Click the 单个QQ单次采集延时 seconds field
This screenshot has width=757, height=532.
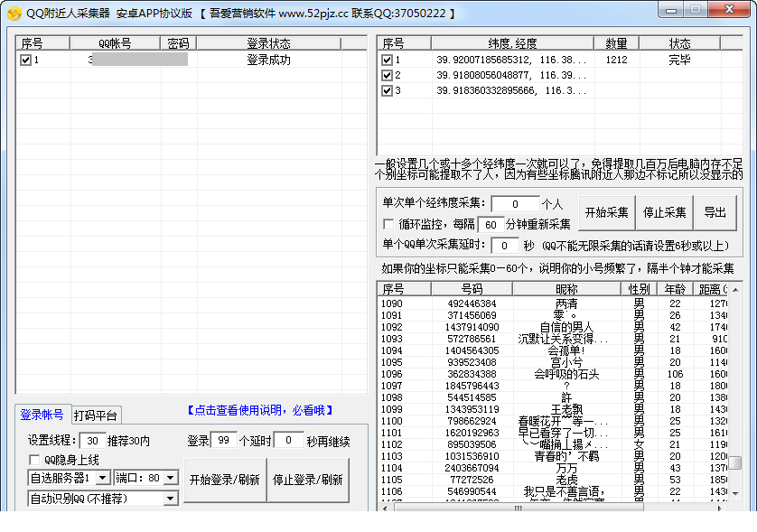(x=504, y=246)
